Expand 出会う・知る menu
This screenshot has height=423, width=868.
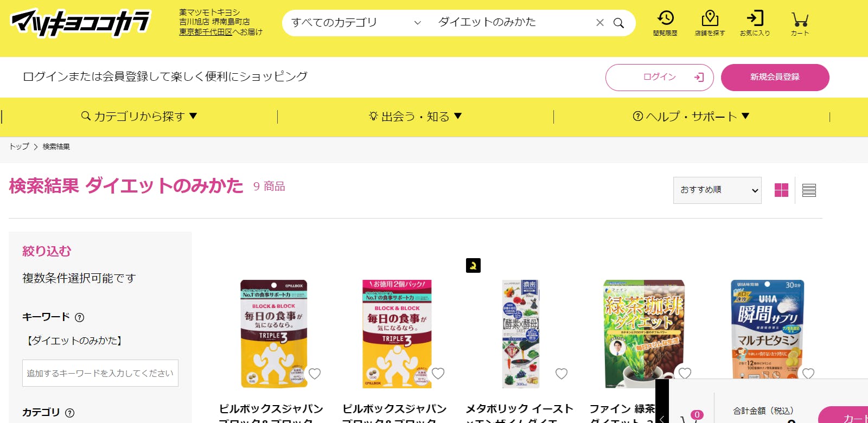tap(416, 117)
